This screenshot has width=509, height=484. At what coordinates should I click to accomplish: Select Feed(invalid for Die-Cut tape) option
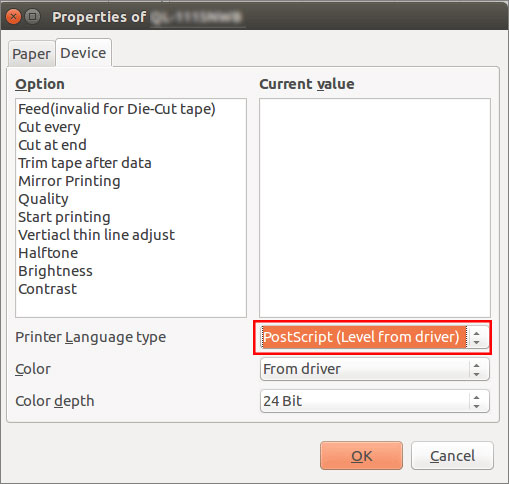pos(117,109)
